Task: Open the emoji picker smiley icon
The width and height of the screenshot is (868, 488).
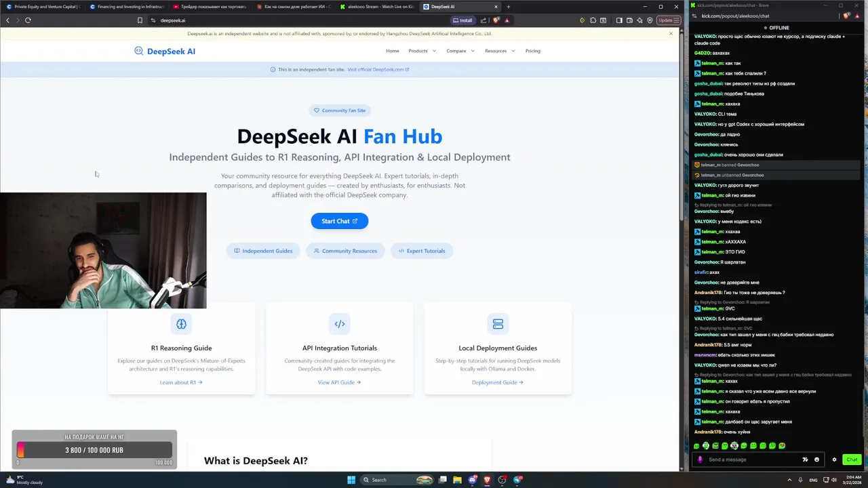Action: [x=816, y=460]
